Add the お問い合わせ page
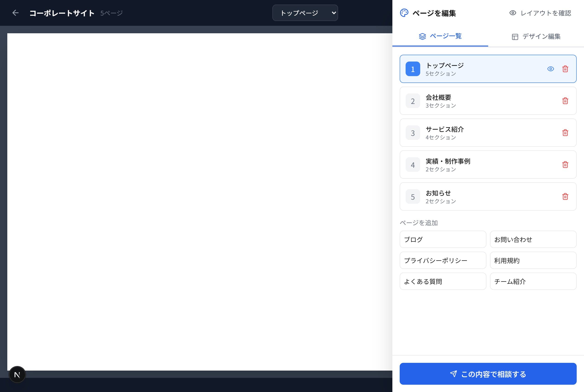 [x=533, y=240]
